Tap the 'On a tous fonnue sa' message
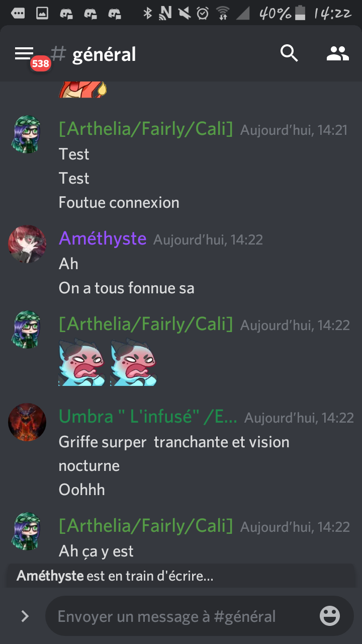Image resolution: width=362 pixels, height=644 pixels. tap(127, 288)
